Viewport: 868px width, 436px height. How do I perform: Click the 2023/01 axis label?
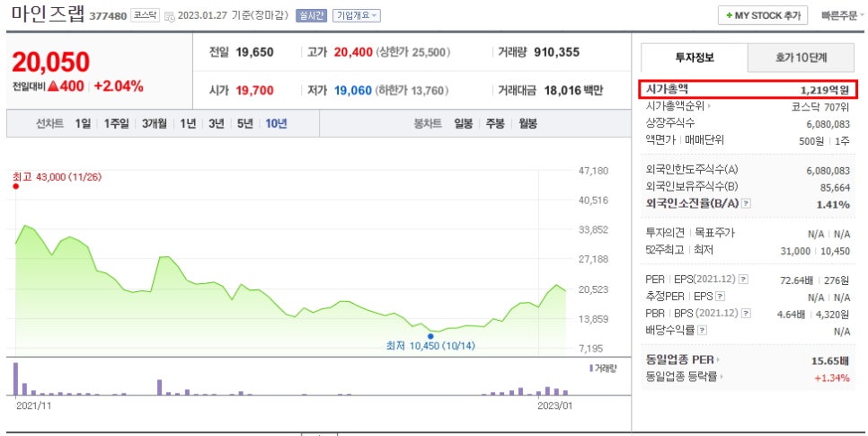point(555,405)
